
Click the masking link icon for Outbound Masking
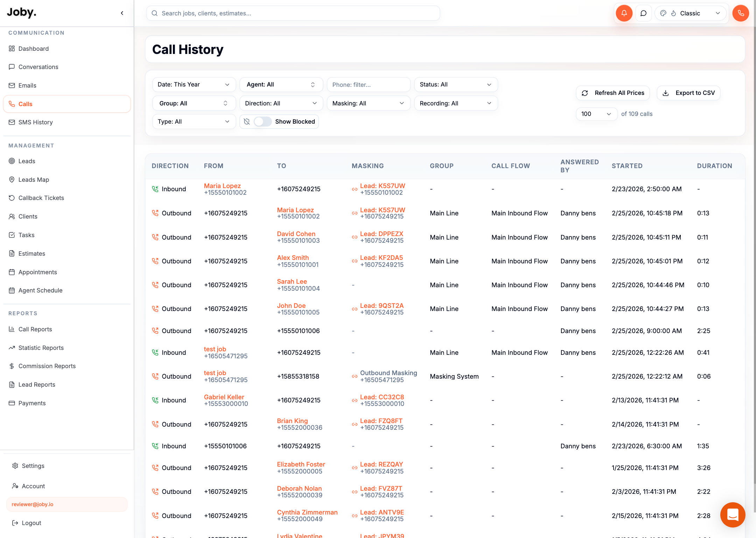[355, 376]
